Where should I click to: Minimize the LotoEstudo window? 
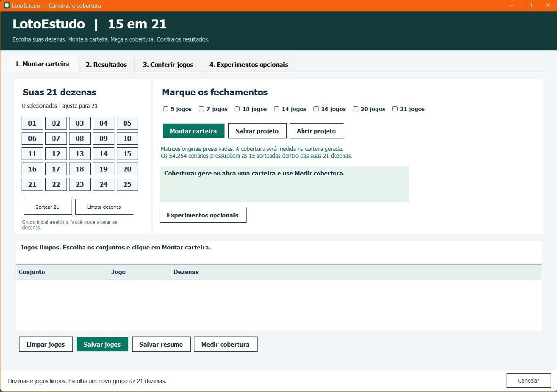[511, 6]
